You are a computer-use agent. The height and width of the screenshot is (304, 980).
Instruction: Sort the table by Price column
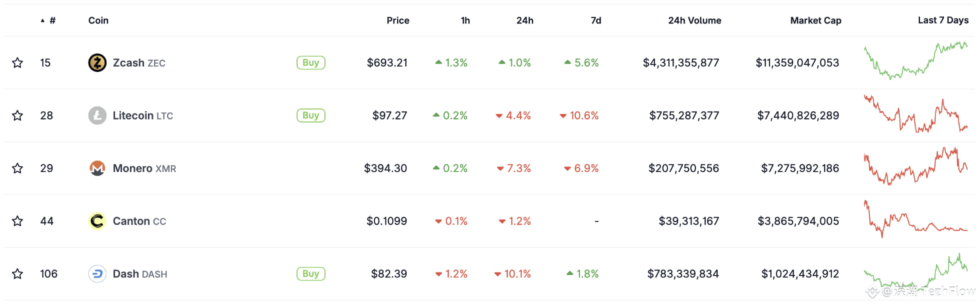(397, 20)
